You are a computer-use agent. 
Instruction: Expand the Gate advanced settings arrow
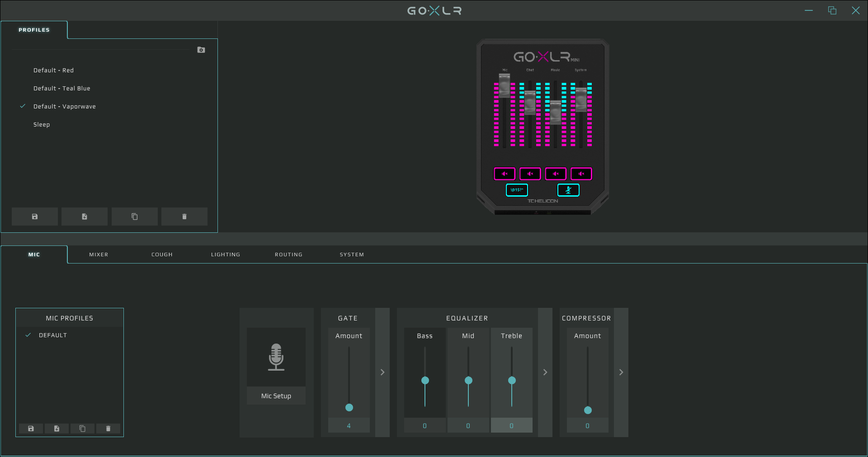382,372
